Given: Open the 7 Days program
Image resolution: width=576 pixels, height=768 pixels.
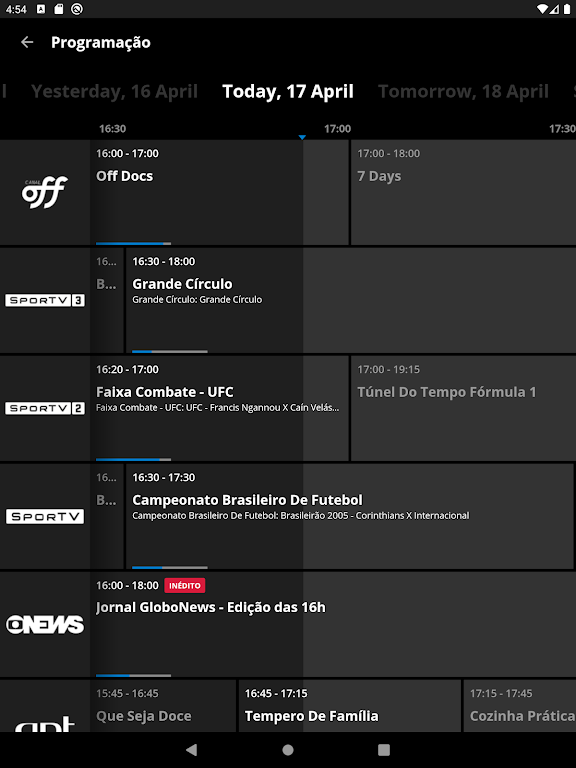Looking at the screenshot, I should 463,192.
